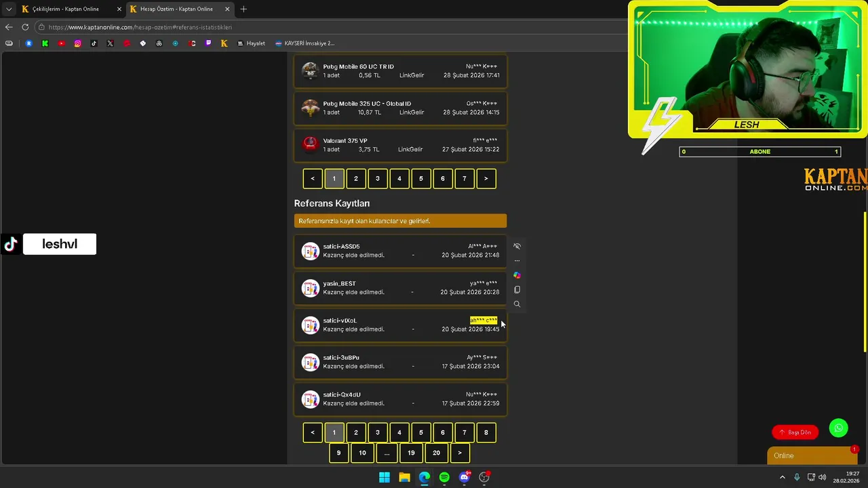Open Spotify from taskbar
Image resolution: width=868 pixels, height=488 pixels.
(x=444, y=477)
